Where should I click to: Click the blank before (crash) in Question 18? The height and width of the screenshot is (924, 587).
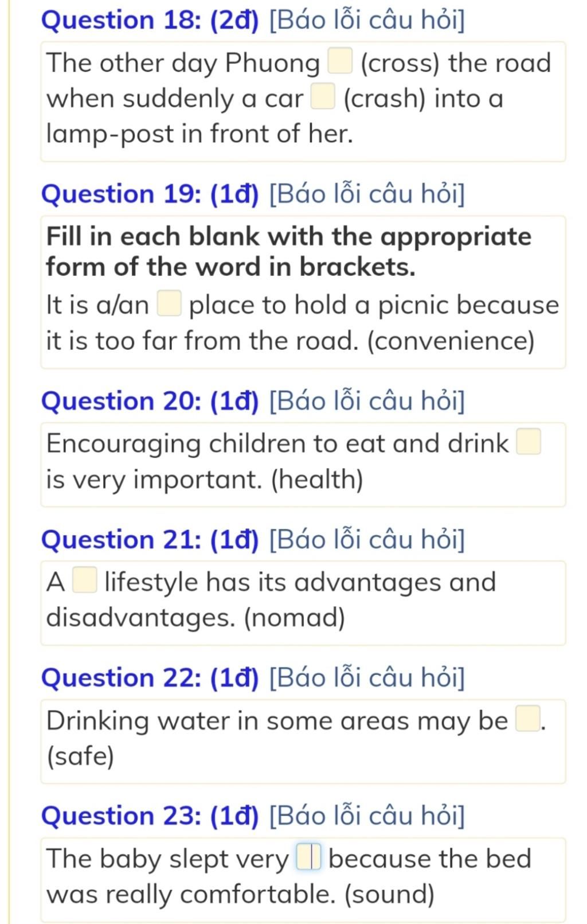(323, 97)
